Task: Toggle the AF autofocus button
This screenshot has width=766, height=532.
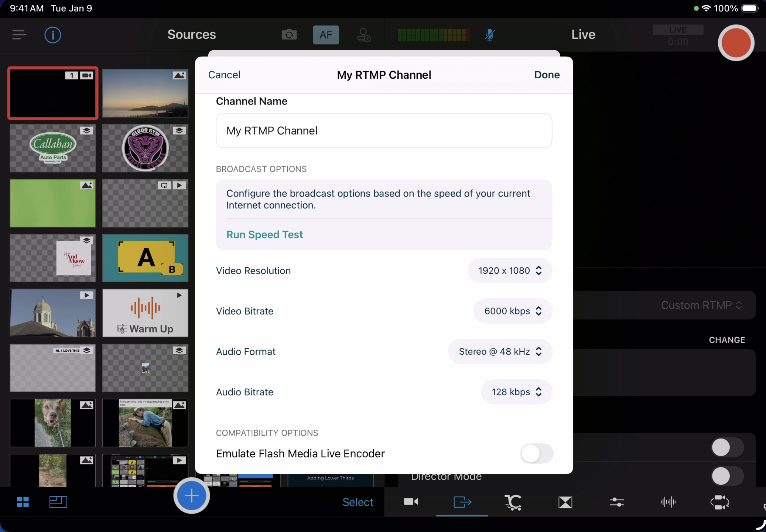Action: [326, 35]
